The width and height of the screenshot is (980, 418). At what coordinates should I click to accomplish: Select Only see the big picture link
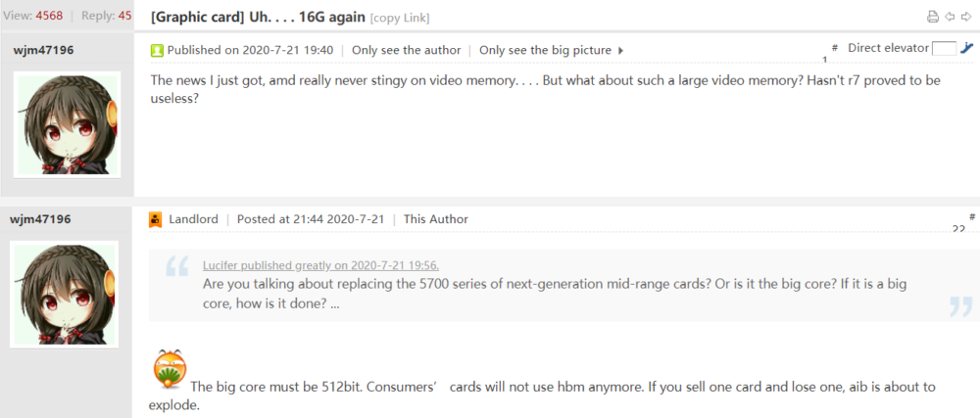click(x=545, y=50)
